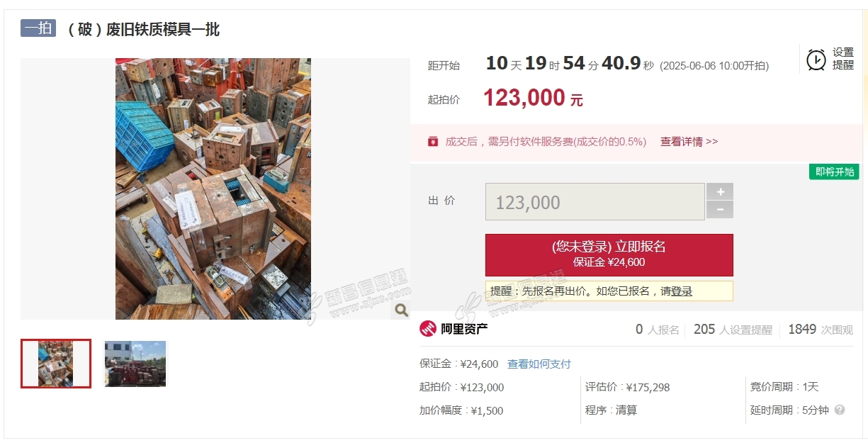The height and width of the screenshot is (443, 868).
Task: Click the 设置提醒 reminder text
Action: (843, 59)
